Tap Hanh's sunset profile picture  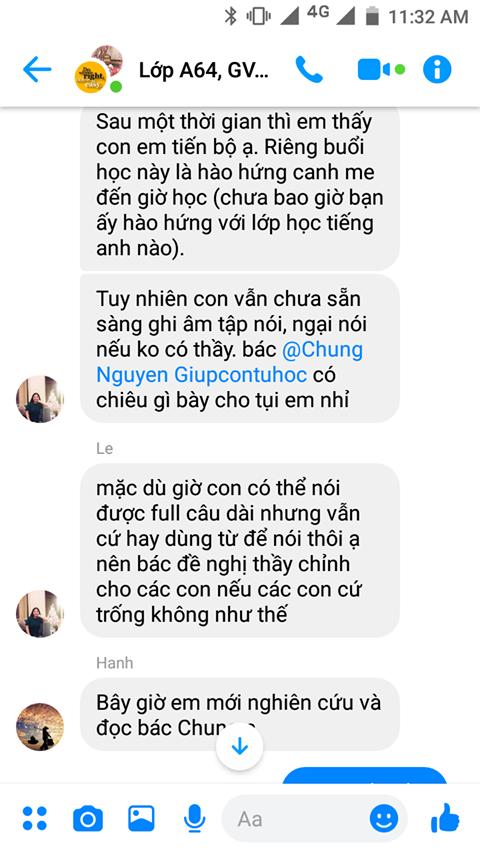coord(40,727)
